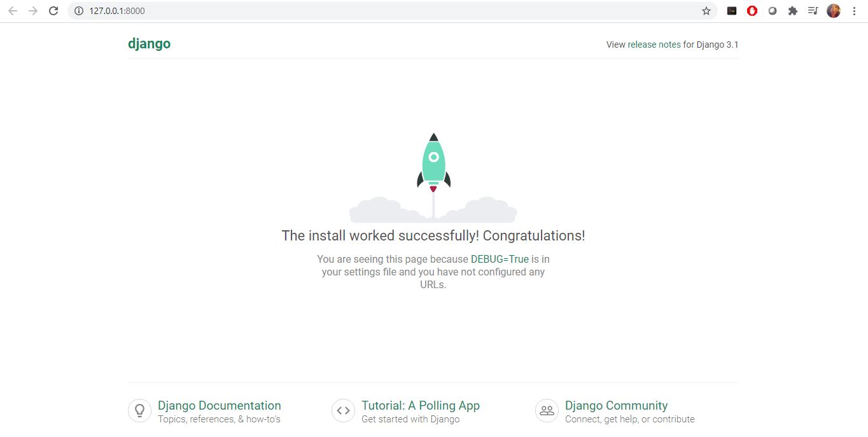This screenshot has width=868, height=437.
Task: Open the terminal extension icon
Action: click(x=732, y=11)
